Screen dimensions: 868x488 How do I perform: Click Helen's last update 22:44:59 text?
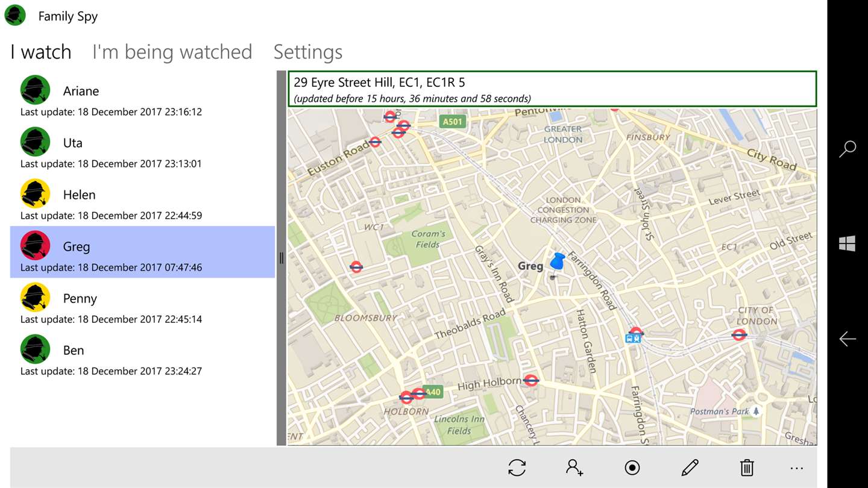coord(111,216)
